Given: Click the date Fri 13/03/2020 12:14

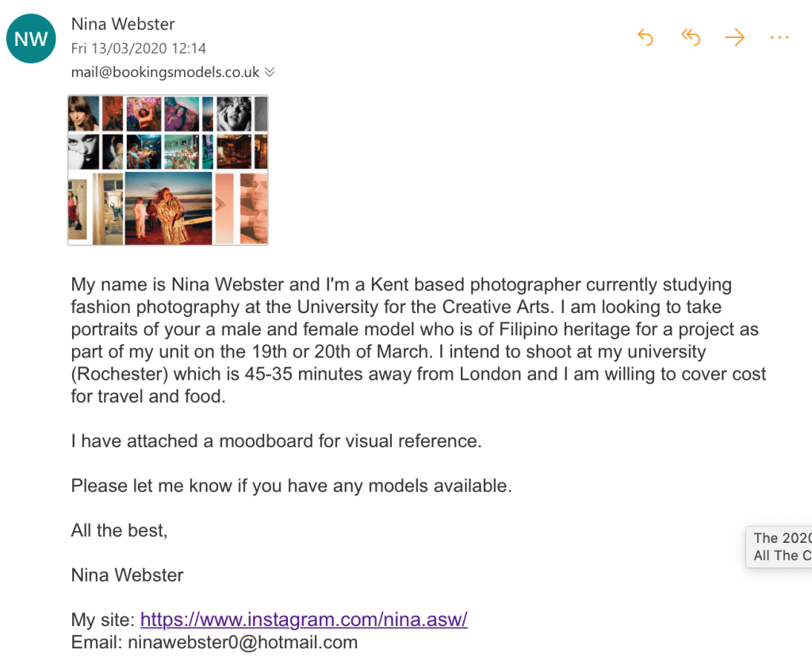Looking at the screenshot, I should [139, 48].
